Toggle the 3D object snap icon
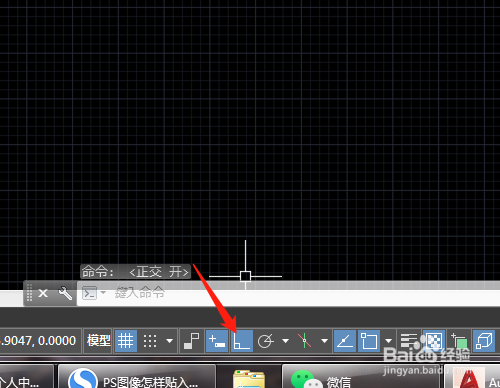Screen dimensions: 500x388 point(484,341)
